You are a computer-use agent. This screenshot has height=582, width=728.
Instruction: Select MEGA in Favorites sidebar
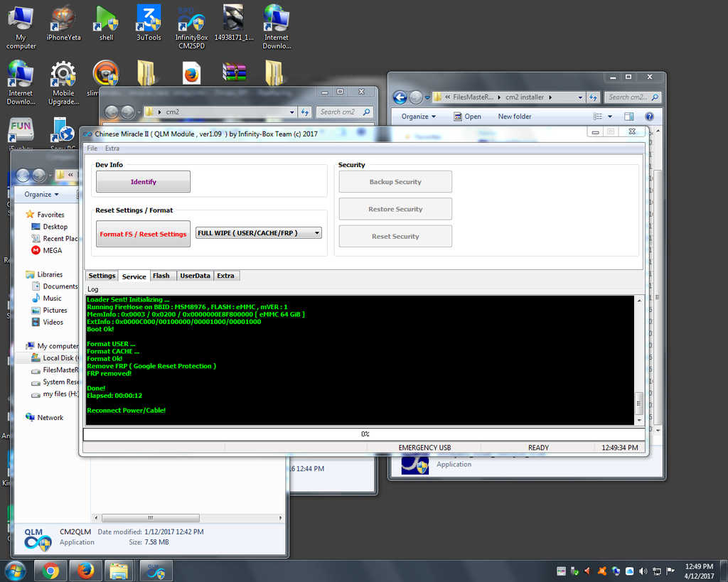pyautogui.click(x=52, y=250)
